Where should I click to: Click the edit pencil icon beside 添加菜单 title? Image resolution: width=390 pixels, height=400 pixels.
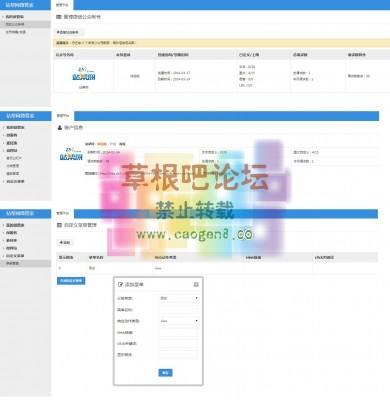click(120, 285)
